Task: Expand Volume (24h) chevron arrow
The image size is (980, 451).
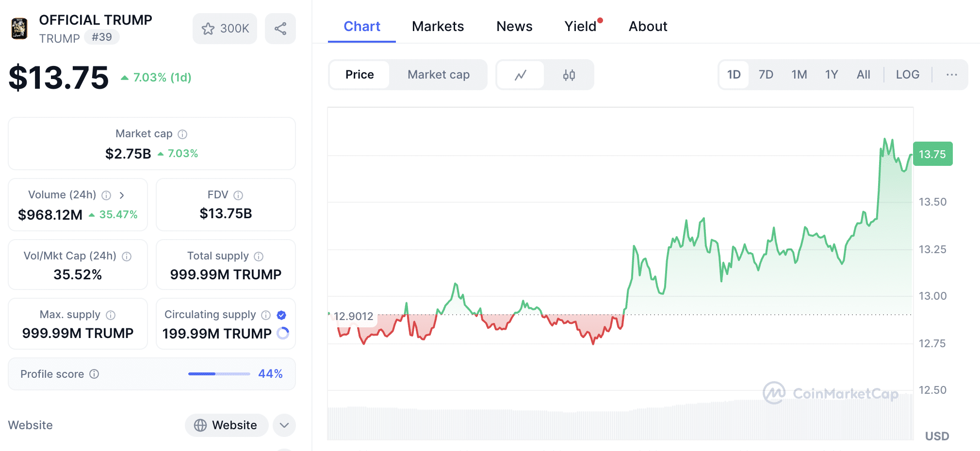Action: point(122,195)
